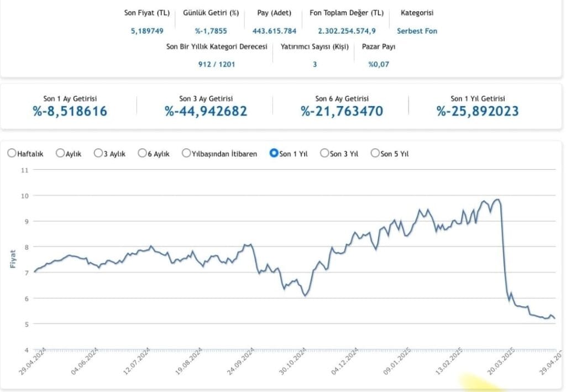Click the Günlük Getiri value %-1,7855

(211, 31)
